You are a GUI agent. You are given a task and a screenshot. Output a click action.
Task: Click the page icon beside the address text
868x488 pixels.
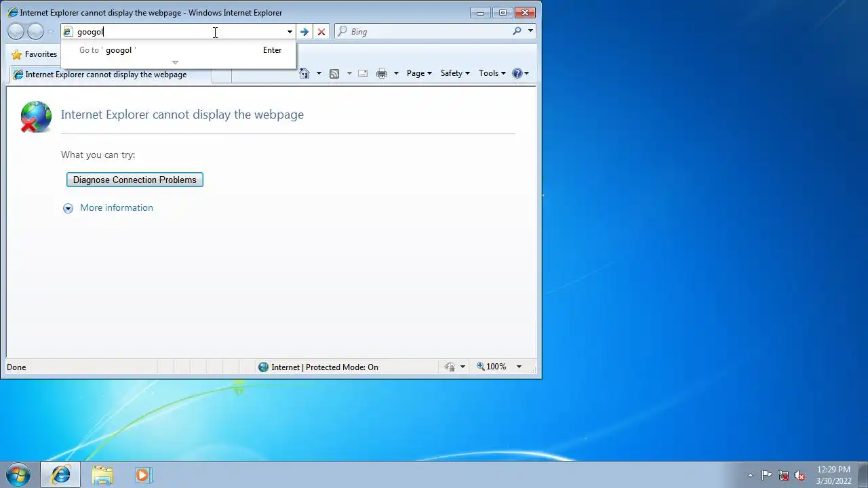pyautogui.click(x=68, y=32)
